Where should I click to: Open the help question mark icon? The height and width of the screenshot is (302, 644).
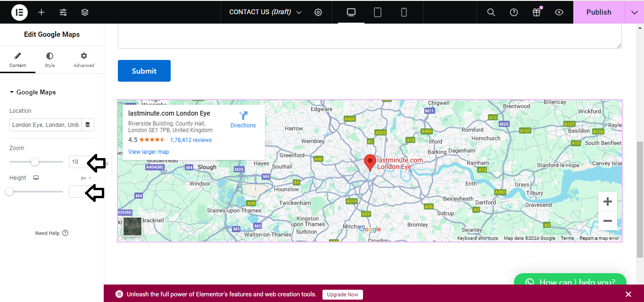[x=514, y=12]
